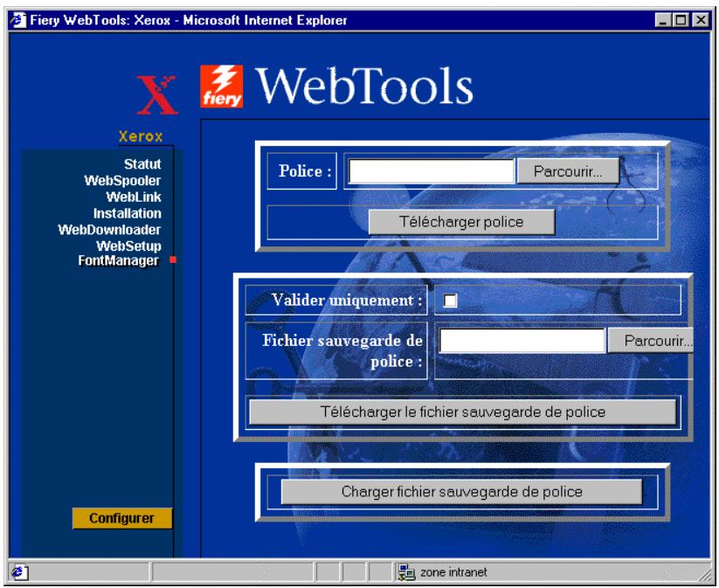Click the Internet Explorer title bar icon
The width and height of the screenshot is (719, 588).
18,20
